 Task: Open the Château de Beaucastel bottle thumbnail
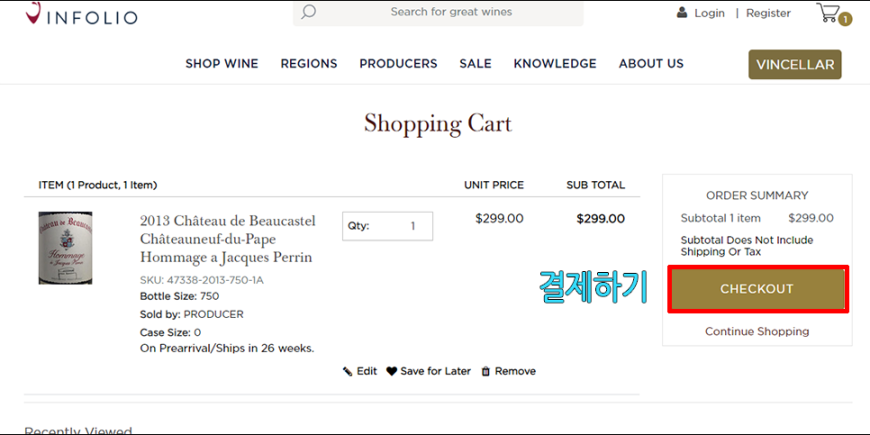[65, 248]
